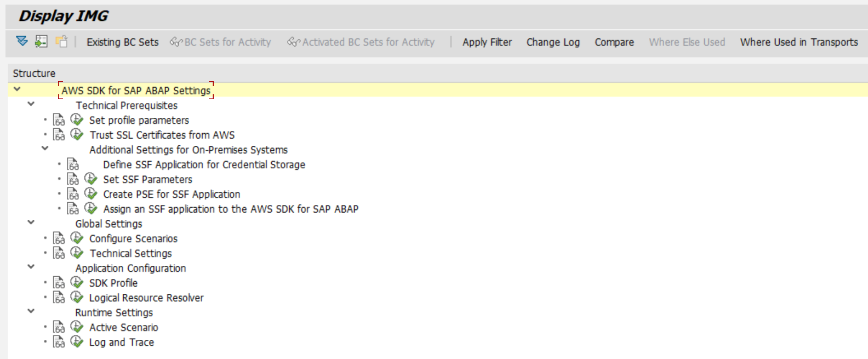This screenshot has height=359, width=868.
Task: Open documentation icon for Trust SSL Certificates
Action: tap(59, 135)
